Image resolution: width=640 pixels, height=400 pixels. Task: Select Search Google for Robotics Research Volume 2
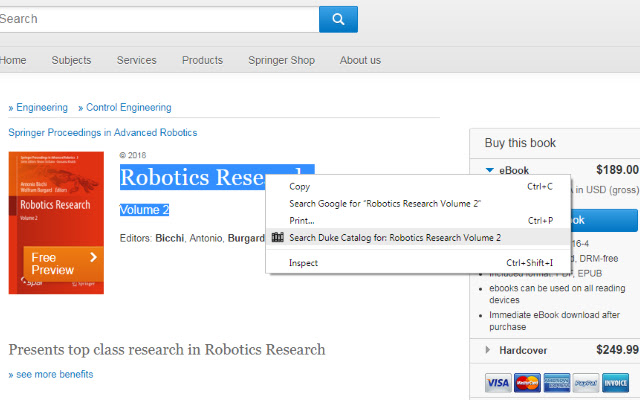coord(385,203)
